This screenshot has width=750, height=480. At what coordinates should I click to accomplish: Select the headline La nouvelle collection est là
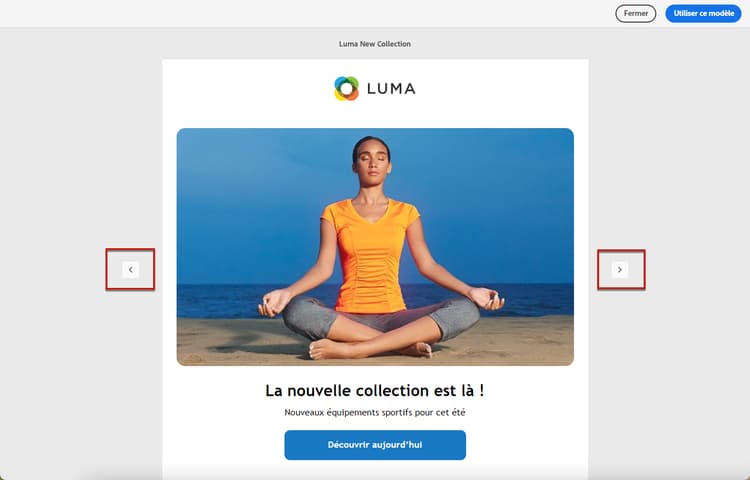coord(375,391)
